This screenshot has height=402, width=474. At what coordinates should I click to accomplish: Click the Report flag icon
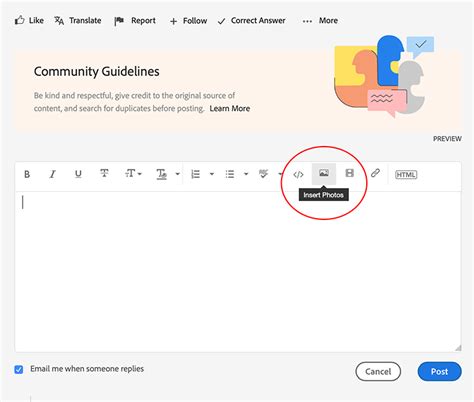pos(119,21)
